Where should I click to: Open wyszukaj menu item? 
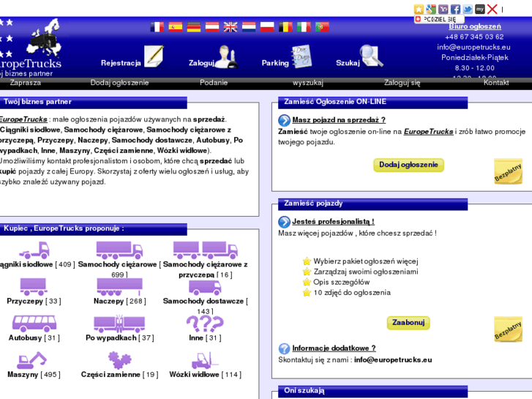click(x=308, y=83)
